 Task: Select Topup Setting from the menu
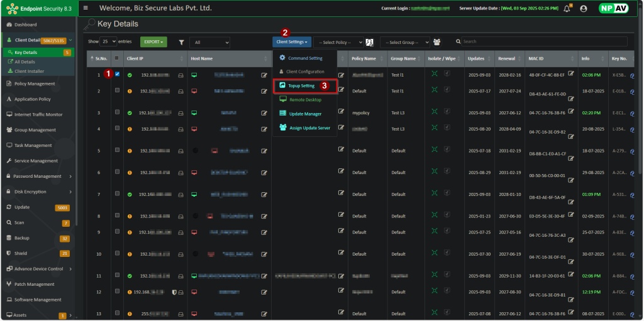click(x=301, y=85)
